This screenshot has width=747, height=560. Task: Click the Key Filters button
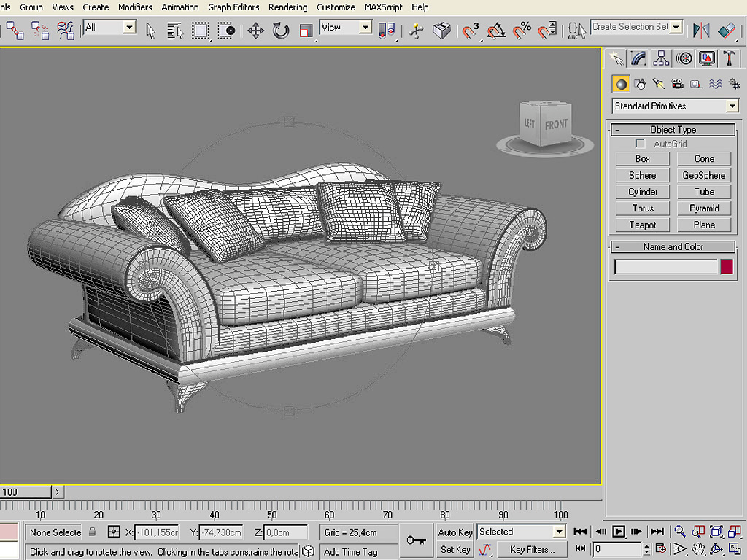(x=532, y=550)
